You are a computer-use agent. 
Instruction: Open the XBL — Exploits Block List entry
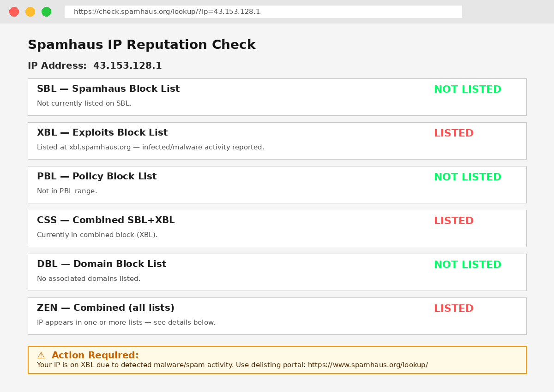[277, 141]
